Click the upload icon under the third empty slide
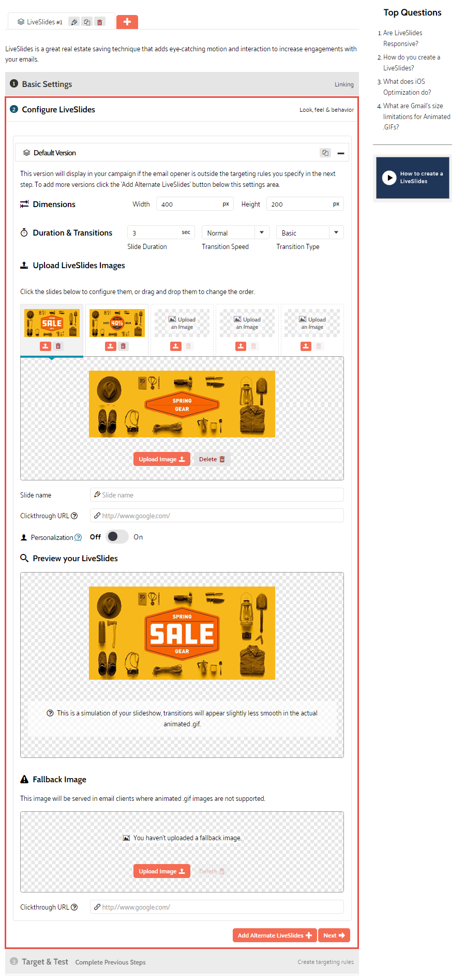 [176, 346]
